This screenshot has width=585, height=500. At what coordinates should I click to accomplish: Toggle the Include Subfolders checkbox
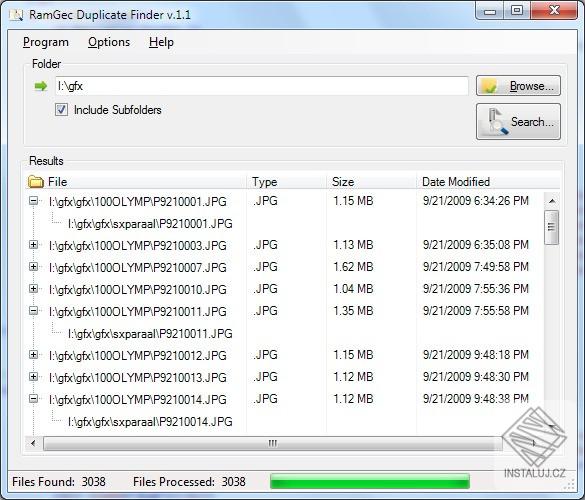click(62, 110)
